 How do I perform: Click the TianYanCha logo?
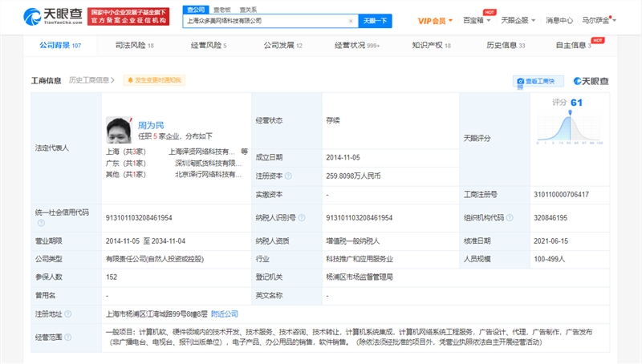click(53, 16)
